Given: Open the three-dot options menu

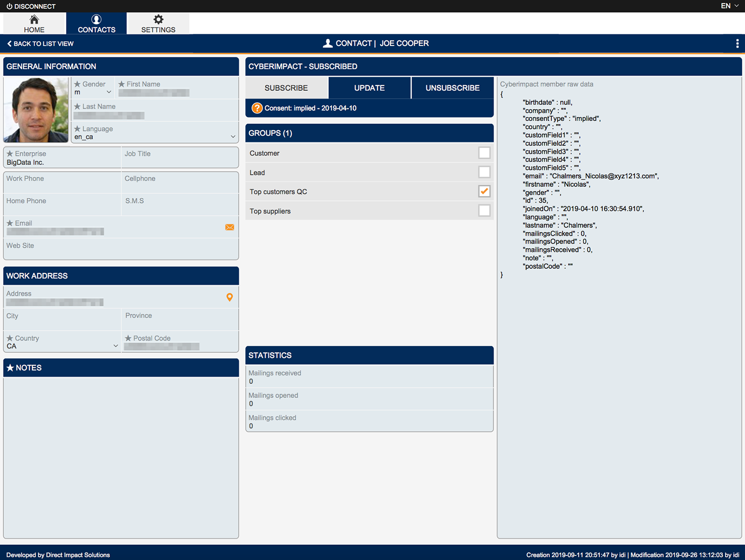Looking at the screenshot, I should click(737, 43).
